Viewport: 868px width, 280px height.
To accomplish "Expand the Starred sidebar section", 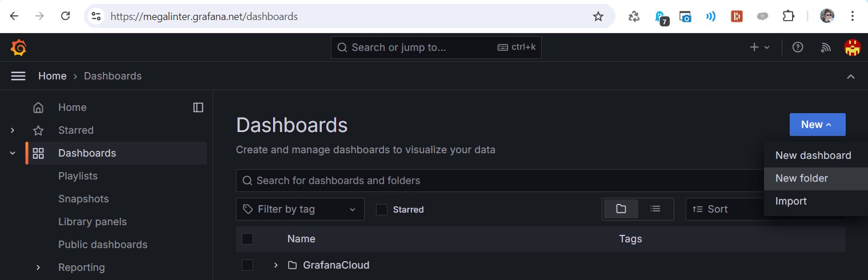I will click(13, 130).
